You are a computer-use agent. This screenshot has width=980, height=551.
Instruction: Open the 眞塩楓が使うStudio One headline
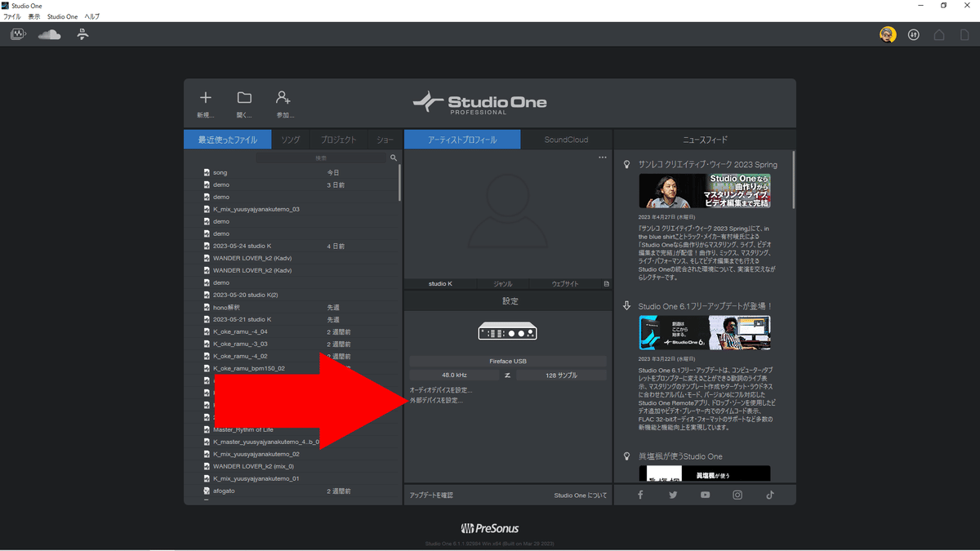[x=680, y=455]
